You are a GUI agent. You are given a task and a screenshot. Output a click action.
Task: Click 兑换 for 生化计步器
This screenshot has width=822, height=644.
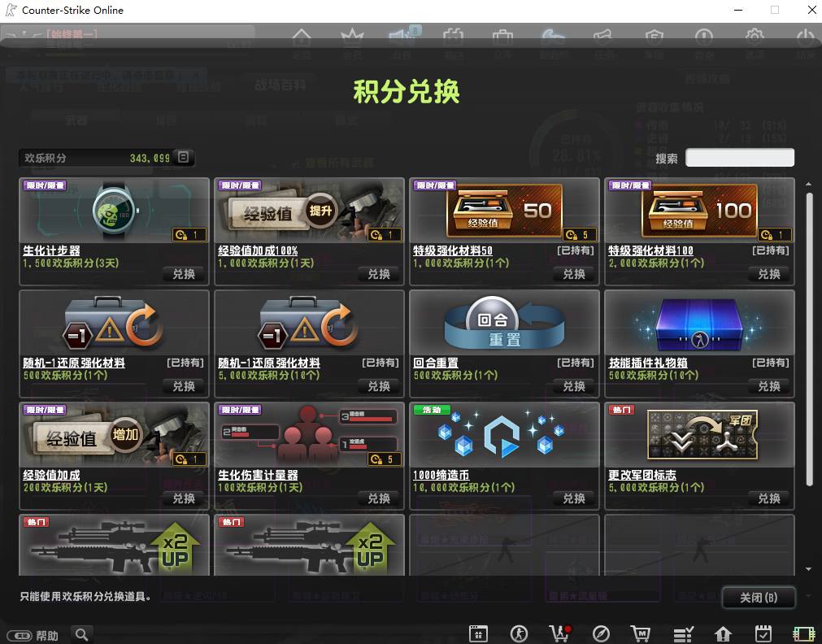184,274
